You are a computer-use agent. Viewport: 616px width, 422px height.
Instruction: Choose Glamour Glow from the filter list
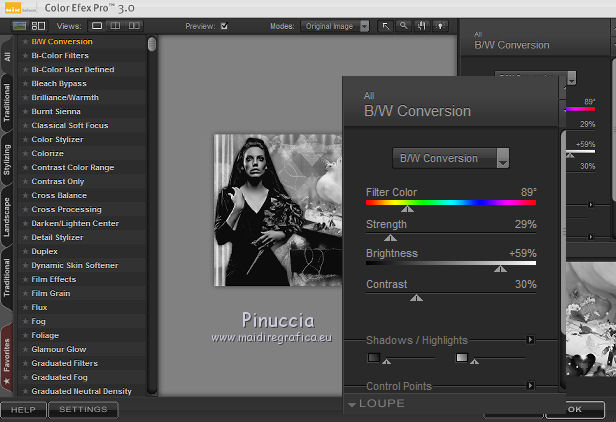click(57, 349)
